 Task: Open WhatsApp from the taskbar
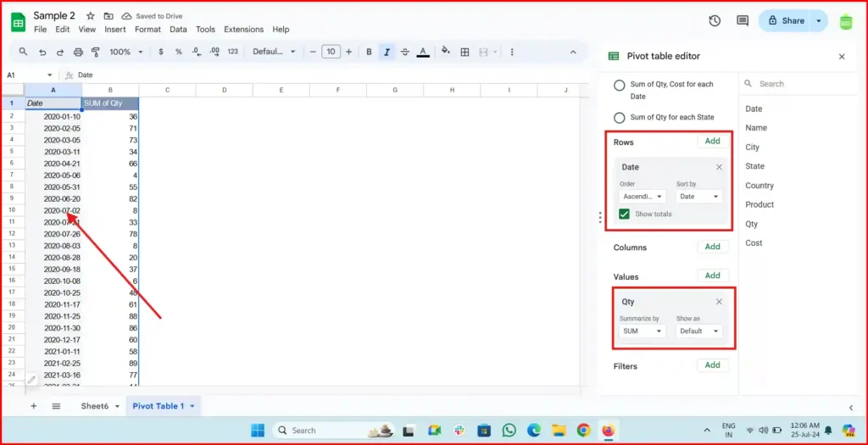(x=509, y=430)
